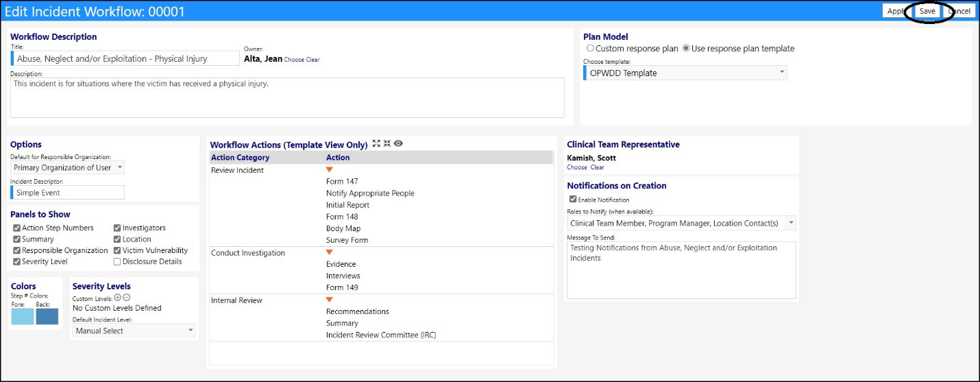Open the Default Incident Level dropdown

[134, 331]
